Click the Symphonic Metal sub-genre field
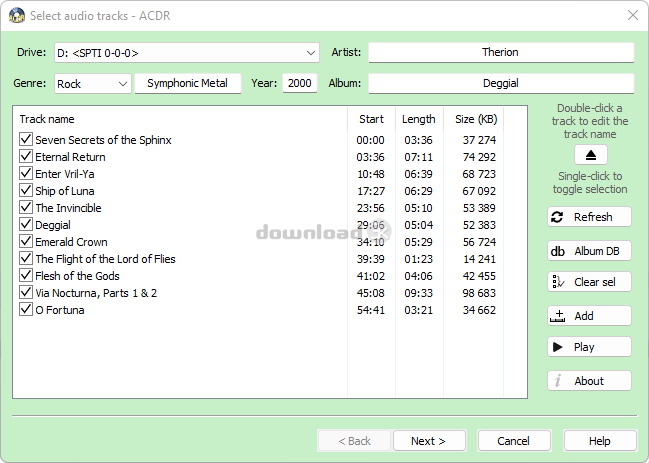 [187, 84]
